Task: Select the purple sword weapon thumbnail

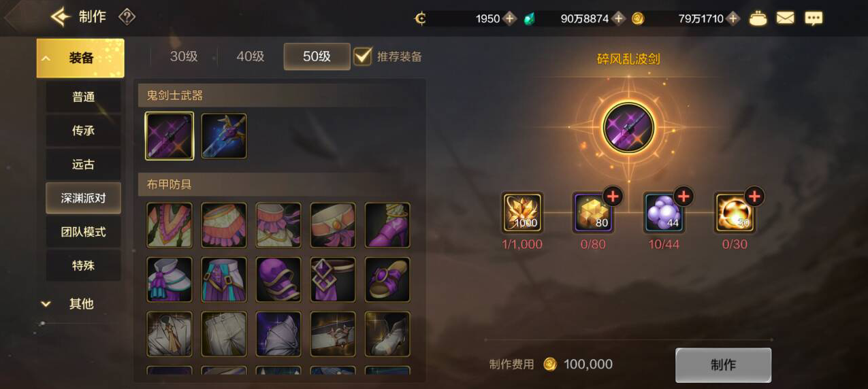Action: (x=170, y=136)
